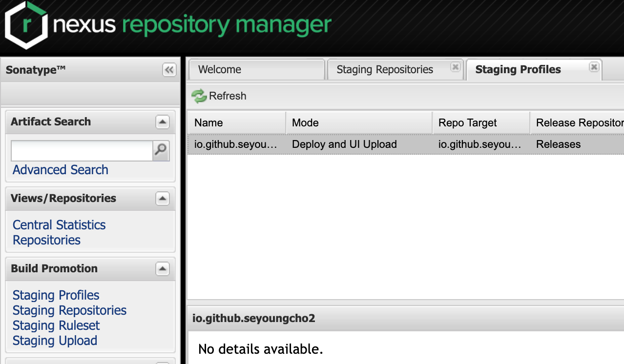Collapse the Build Promotion section
The image size is (624, 364).
[x=162, y=269]
